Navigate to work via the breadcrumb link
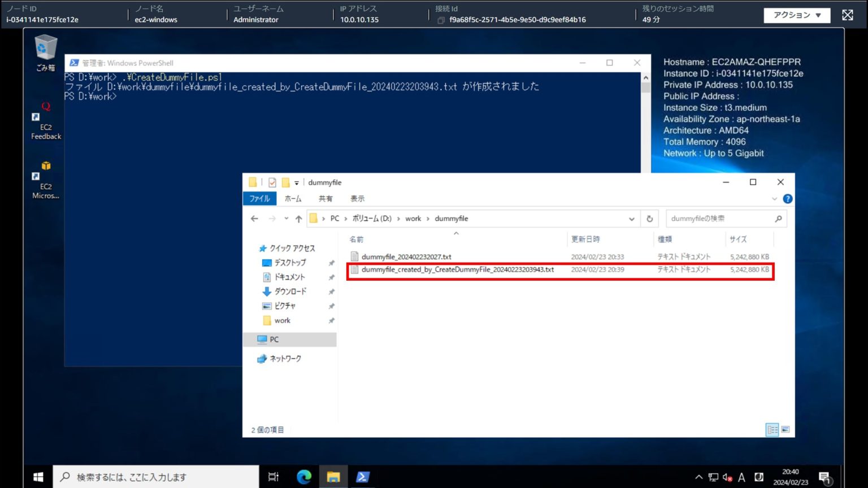The width and height of the screenshot is (868, 488). (x=414, y=219)
